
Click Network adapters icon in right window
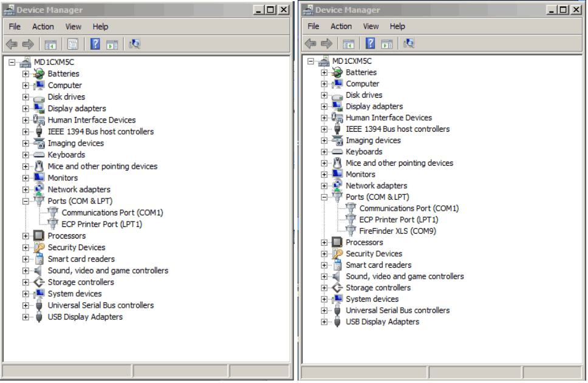[x=338, y=185]
